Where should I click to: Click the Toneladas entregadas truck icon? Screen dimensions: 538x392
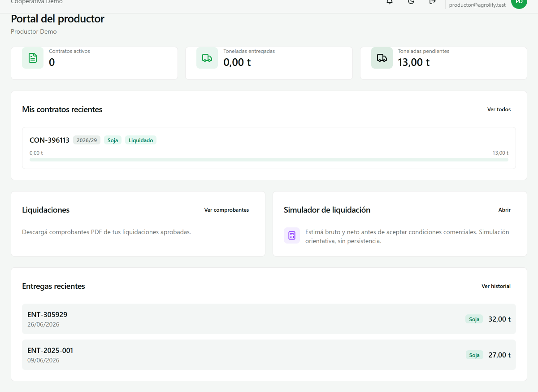[x=207, y=58]
